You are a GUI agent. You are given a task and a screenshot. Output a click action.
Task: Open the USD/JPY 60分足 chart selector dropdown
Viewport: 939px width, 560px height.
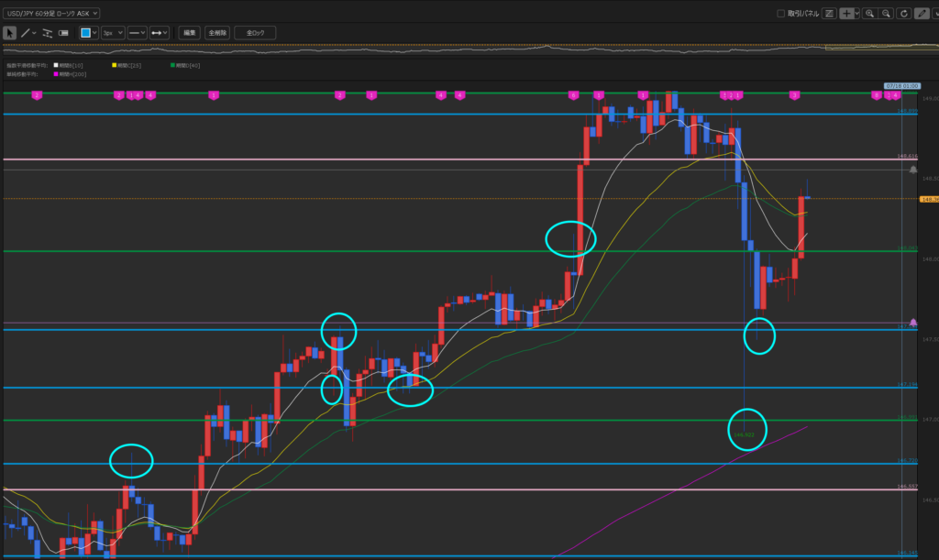click(51, 13)
